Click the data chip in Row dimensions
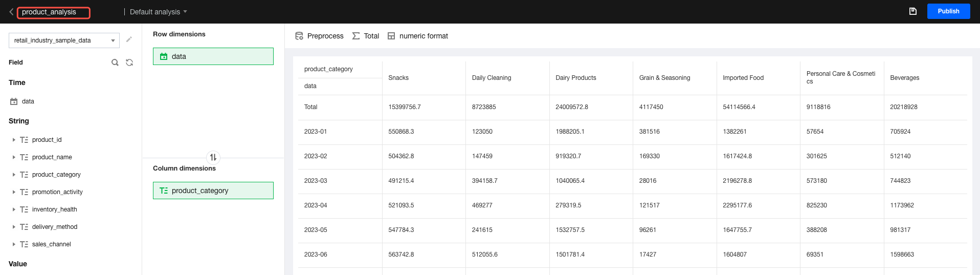This screenshot has height=275, width=980. [213, 56]
